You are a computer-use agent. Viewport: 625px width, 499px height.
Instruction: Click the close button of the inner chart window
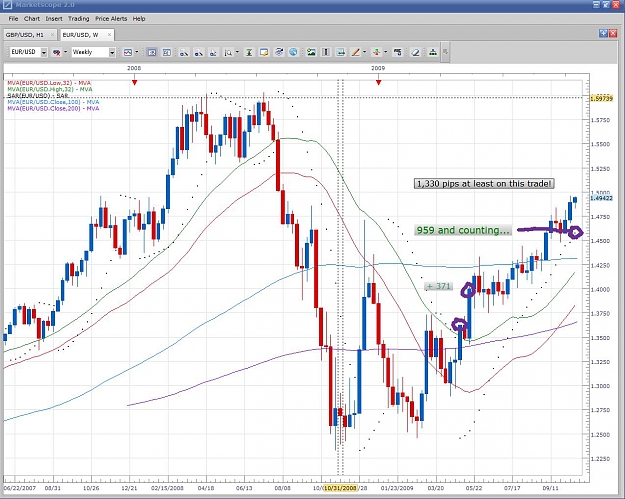point(613,33)
